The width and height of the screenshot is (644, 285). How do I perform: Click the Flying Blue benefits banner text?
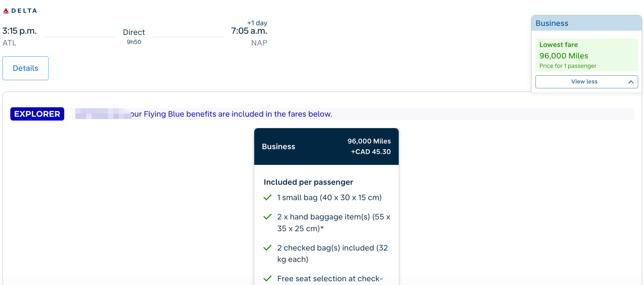coord(231,114)
